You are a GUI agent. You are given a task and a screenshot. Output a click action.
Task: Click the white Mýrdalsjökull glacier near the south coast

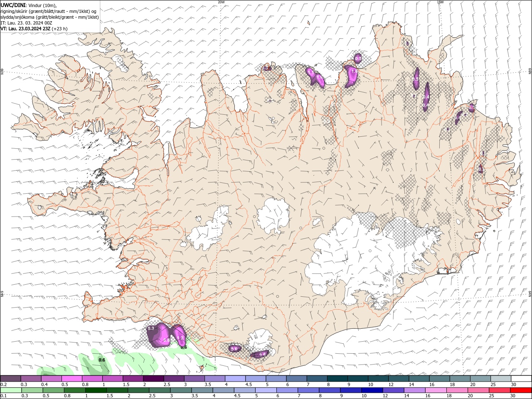click(260, 342)
